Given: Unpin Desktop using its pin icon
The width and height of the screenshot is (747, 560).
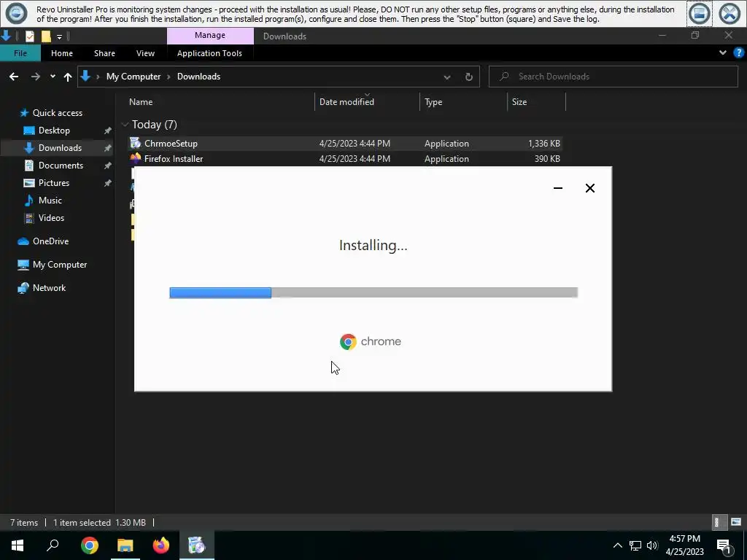Looking at the screenshot, I should (108, 131).
